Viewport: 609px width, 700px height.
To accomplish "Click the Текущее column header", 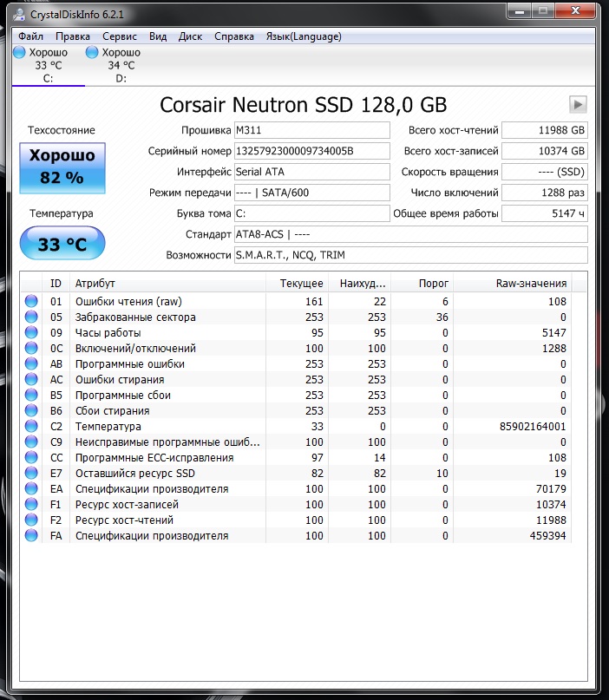I will click(x=297, y=284).
